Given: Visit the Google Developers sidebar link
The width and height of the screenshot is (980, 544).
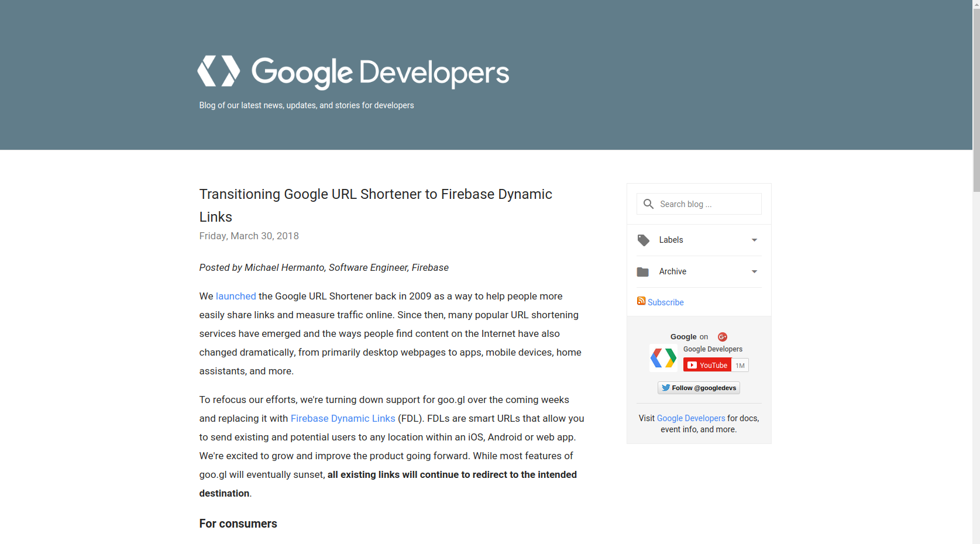Looking at the screenshot, I should 691,419.
